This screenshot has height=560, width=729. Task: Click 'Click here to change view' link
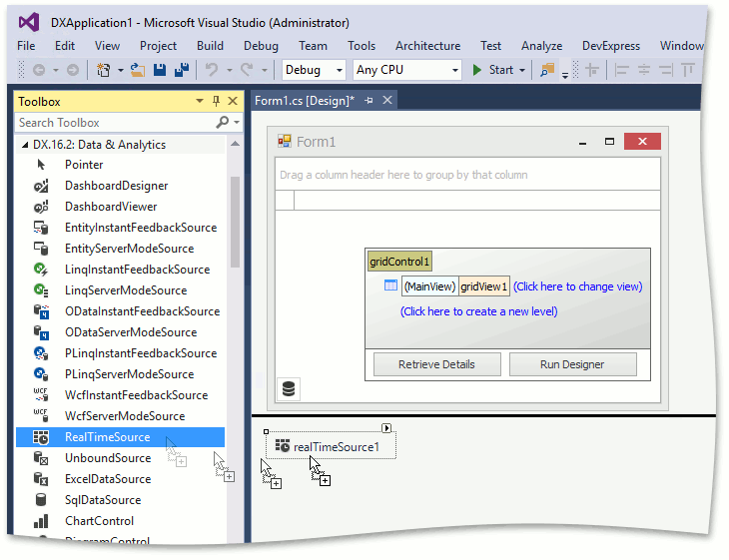pyautogui.click(x=578, y=286)
